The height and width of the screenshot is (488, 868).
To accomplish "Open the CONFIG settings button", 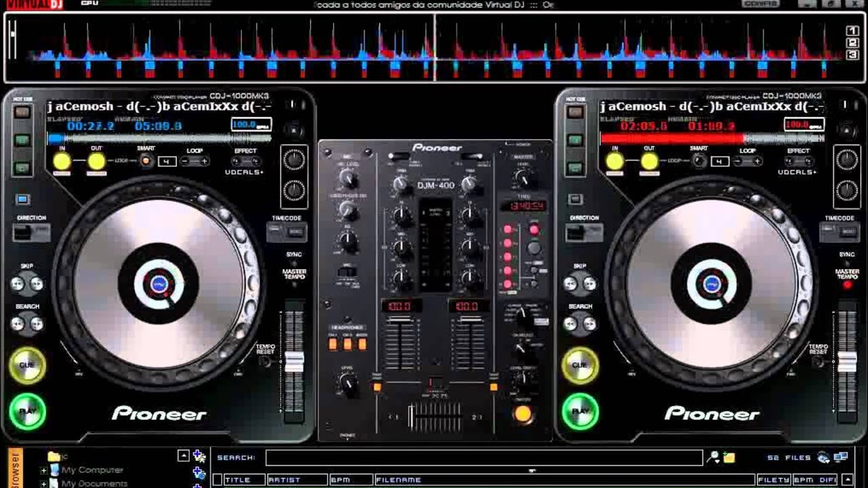I will coord(761,4).
